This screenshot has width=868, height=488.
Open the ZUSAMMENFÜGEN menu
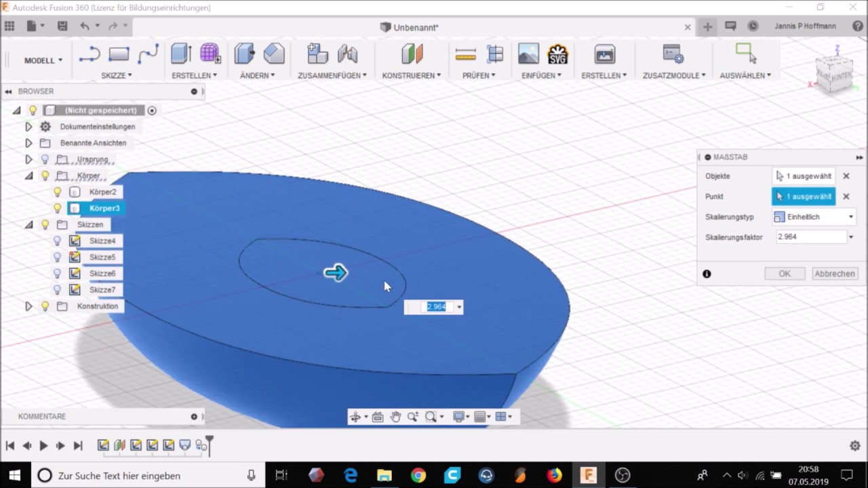[332, 75]
